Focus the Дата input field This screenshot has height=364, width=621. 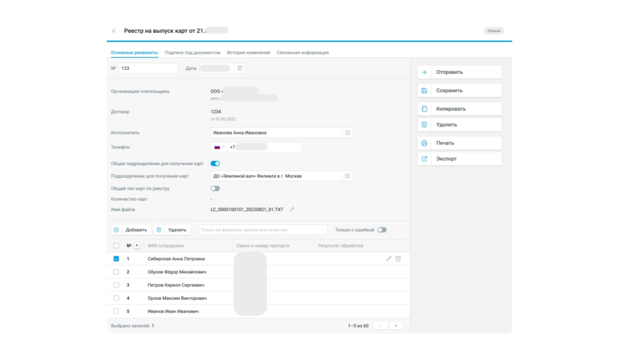pyautogui.click(x=217, y=68)
